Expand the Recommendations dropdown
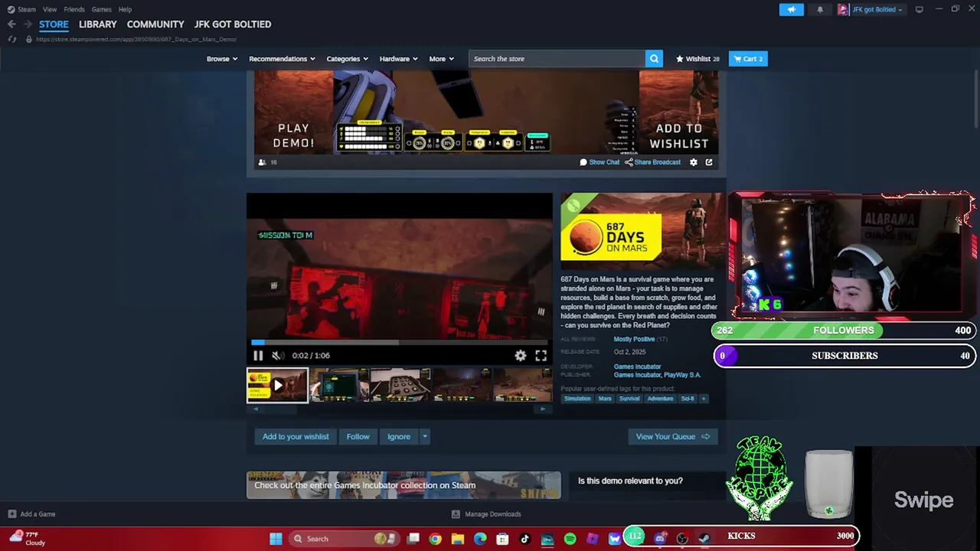980x551 pixels. click(x=283, y=59)
